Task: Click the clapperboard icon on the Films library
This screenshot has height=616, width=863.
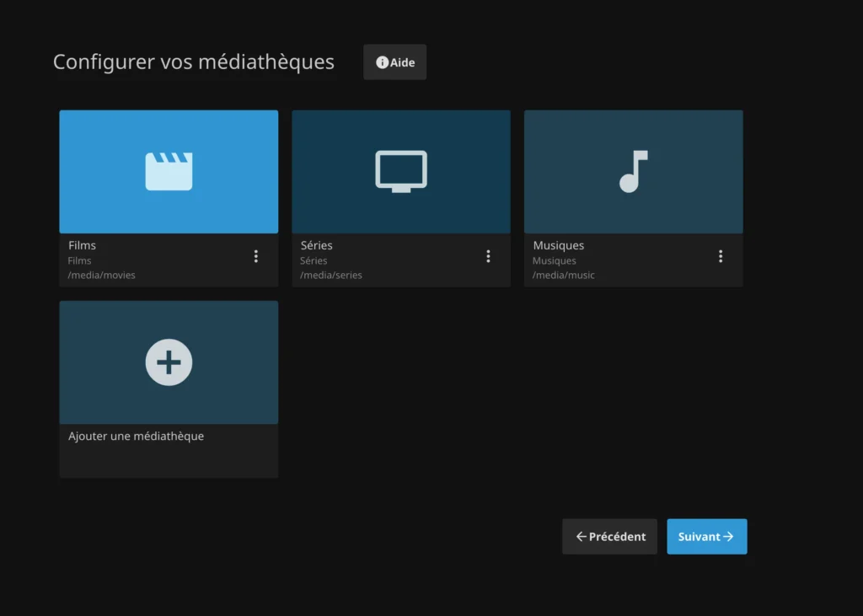Action: [x=169, y=171]
